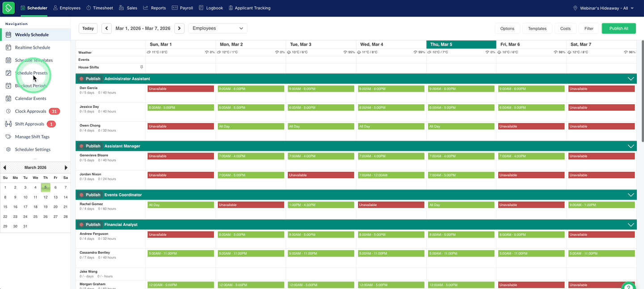Screen dimensions: 644x289
Task: Open Scheduler Settings gear icon
Action: pos(8,149)
